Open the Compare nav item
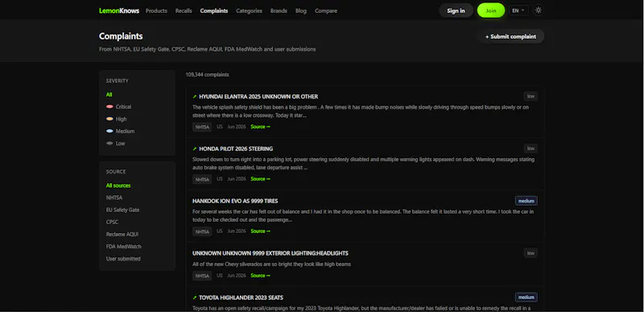The height and width of the screenshot is (312, 644). pos(326,10)
